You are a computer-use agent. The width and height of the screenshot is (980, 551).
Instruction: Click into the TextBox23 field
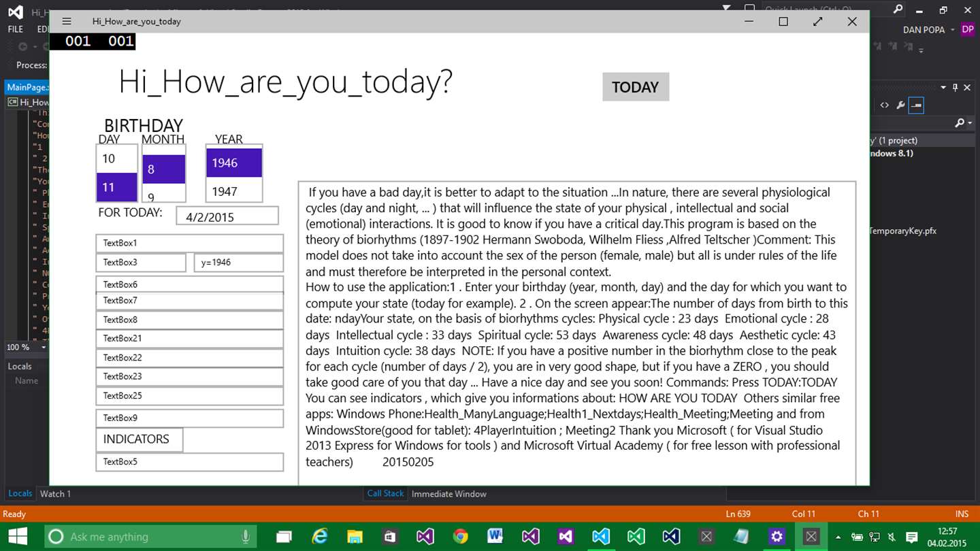tap(190, 376)
